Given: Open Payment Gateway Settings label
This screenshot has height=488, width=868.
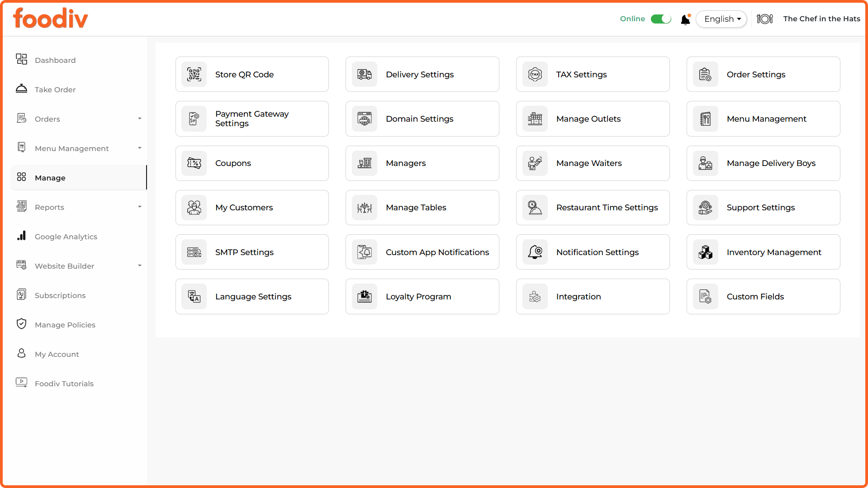Looking at the screenshot, I should 252,118.
